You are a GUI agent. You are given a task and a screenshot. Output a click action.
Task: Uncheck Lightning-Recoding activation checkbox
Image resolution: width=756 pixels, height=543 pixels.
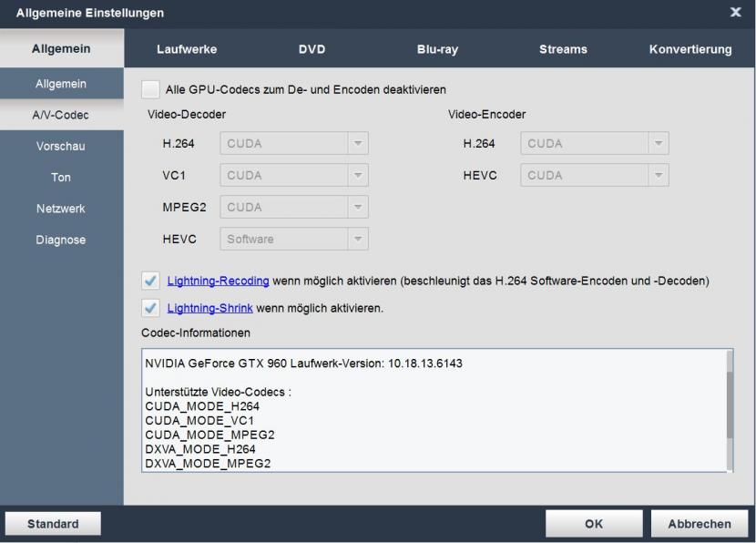pyautogui.click(x=150, y=282)
